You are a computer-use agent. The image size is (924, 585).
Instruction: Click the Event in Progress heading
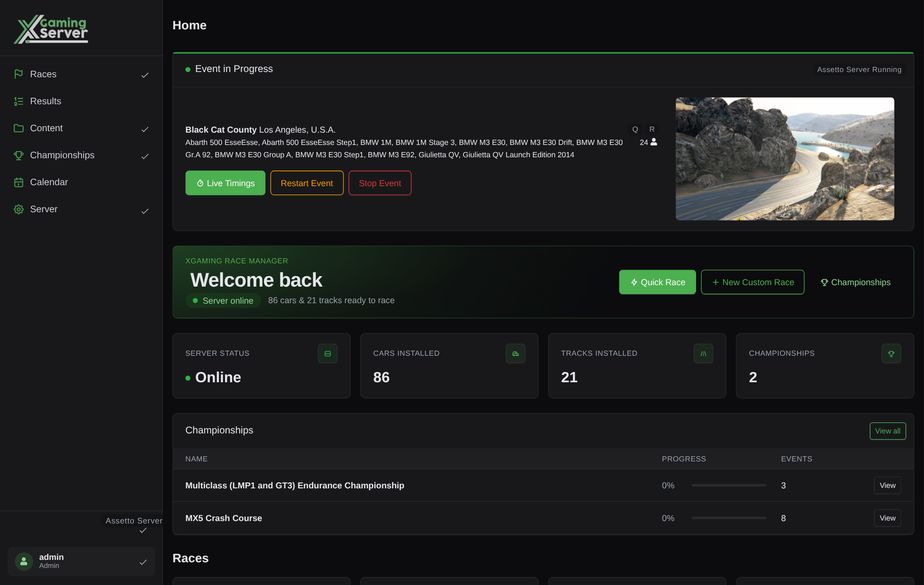(234, 69)
